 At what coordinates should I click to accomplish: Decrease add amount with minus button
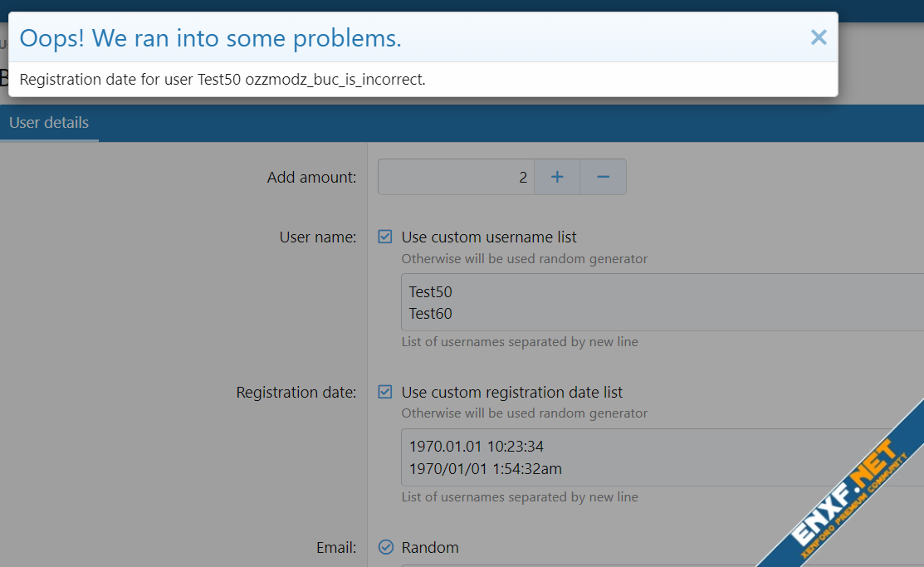click(x=604, y=177)
